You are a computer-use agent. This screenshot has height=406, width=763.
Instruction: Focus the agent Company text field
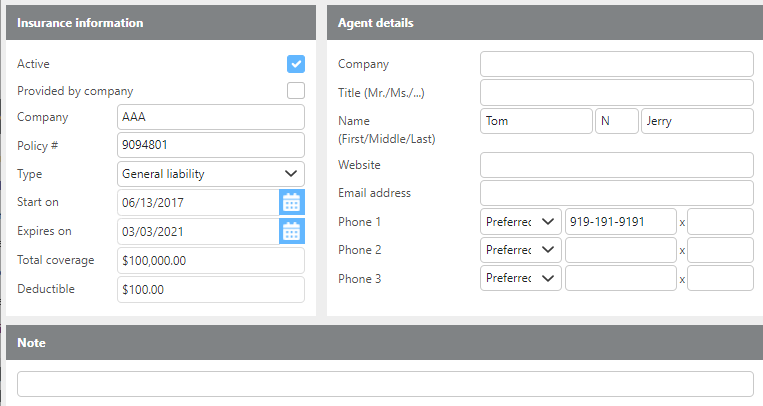click(x=616, y=65)
